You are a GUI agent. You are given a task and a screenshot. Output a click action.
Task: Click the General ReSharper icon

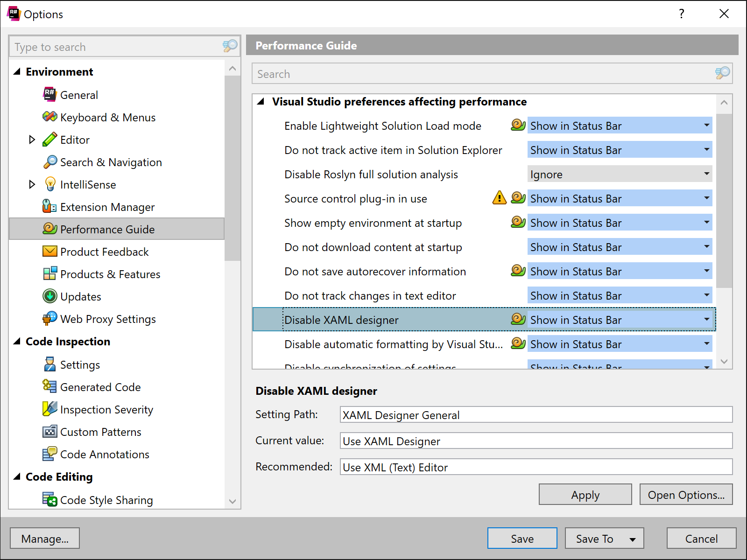(x=49, y=94)
